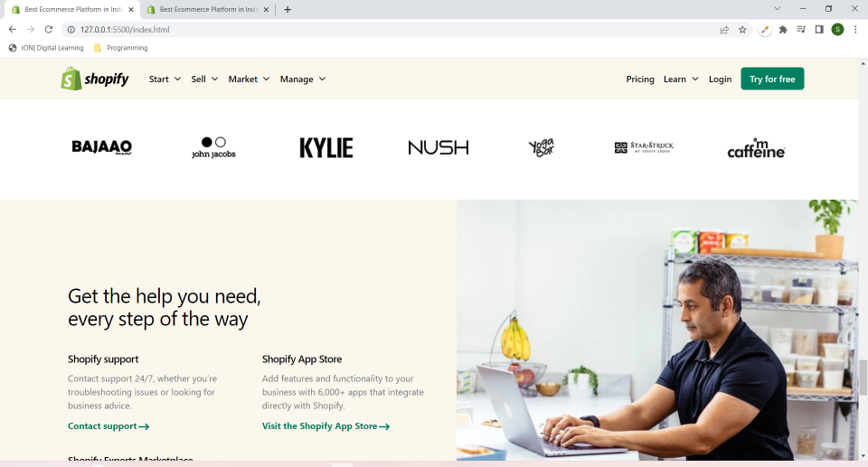This screenshot has height=467, width=868.
Task: Click the Try for free button
Action: (x=772, y=79)
